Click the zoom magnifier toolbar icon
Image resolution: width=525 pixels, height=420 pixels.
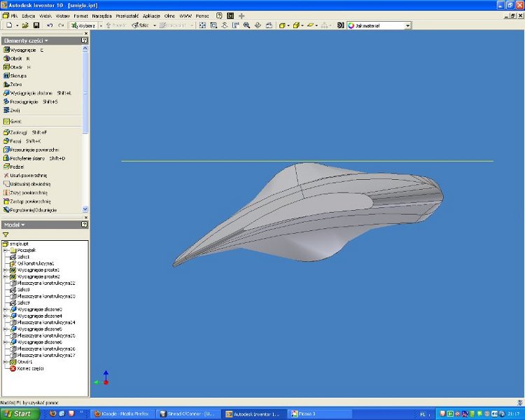pyautogui.click(x=247, y=25)
